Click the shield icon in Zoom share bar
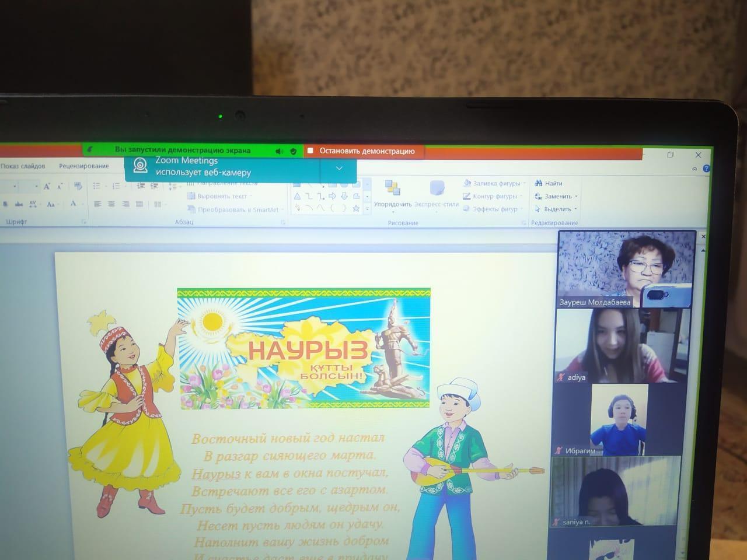 coord(293,151)
